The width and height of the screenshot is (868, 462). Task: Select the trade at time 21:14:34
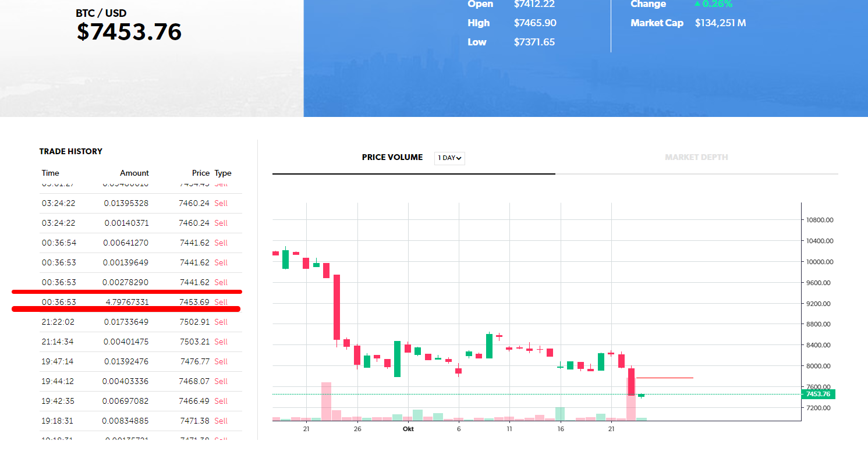tap(59, 342)
